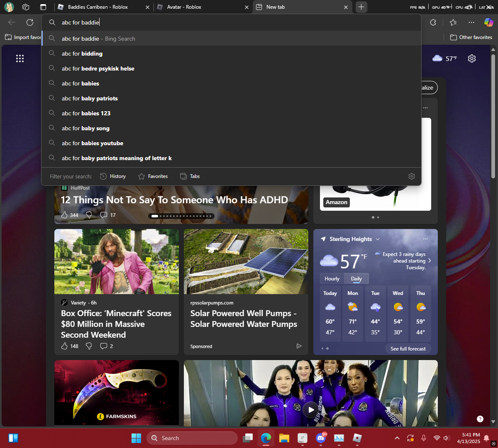Image resolution: width=498 pixels, height=448 pixels.
Task: Open Discord from the taskbar
Action: click(320, 438)
